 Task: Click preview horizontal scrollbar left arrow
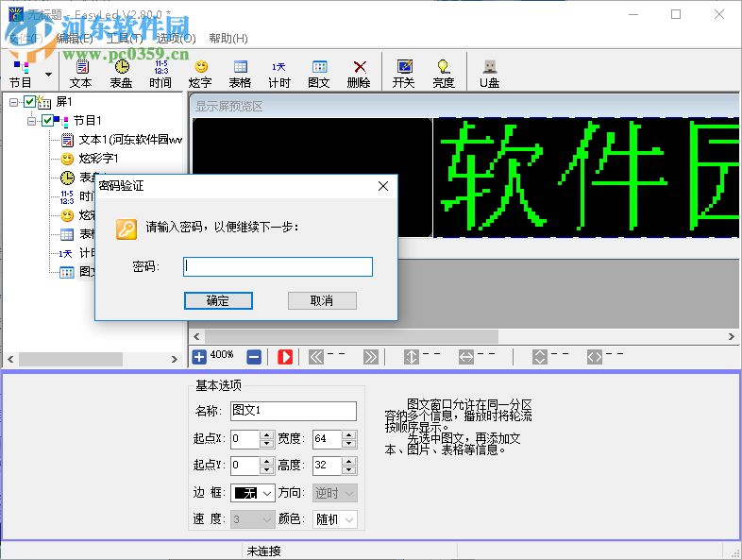[196, 336]
